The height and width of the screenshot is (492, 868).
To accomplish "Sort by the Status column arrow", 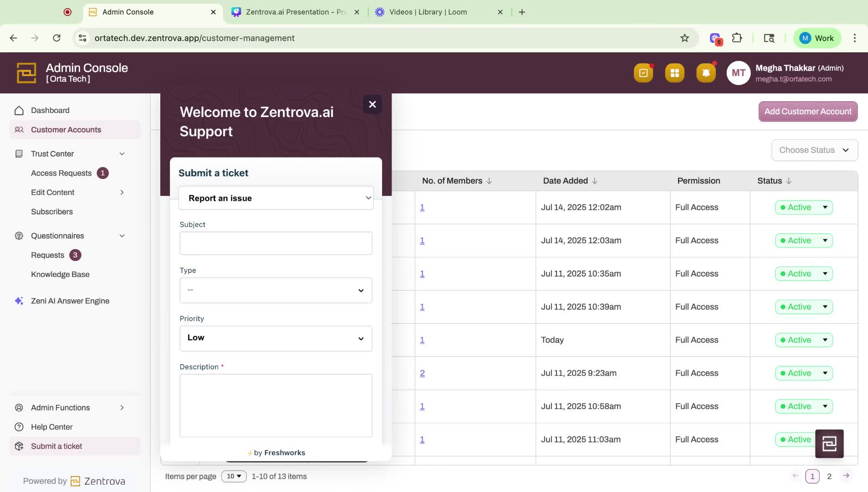I will click(789, 181).
